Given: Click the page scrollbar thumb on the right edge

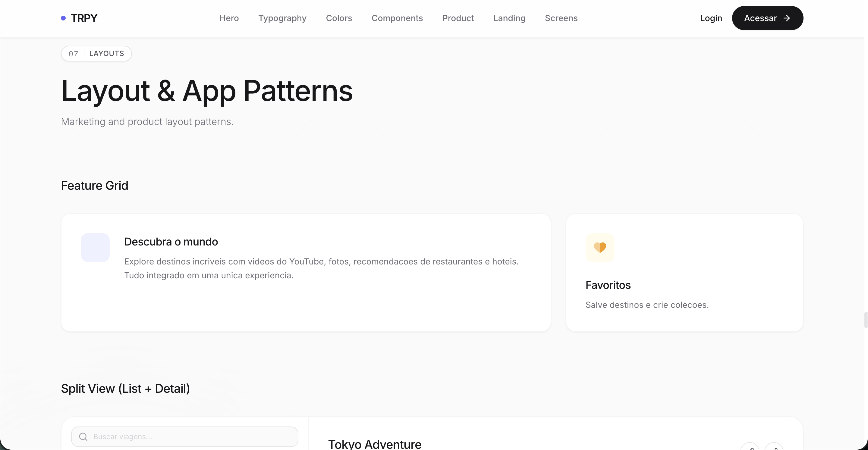Looking at the screenshot, I should (x=866, y=320).
